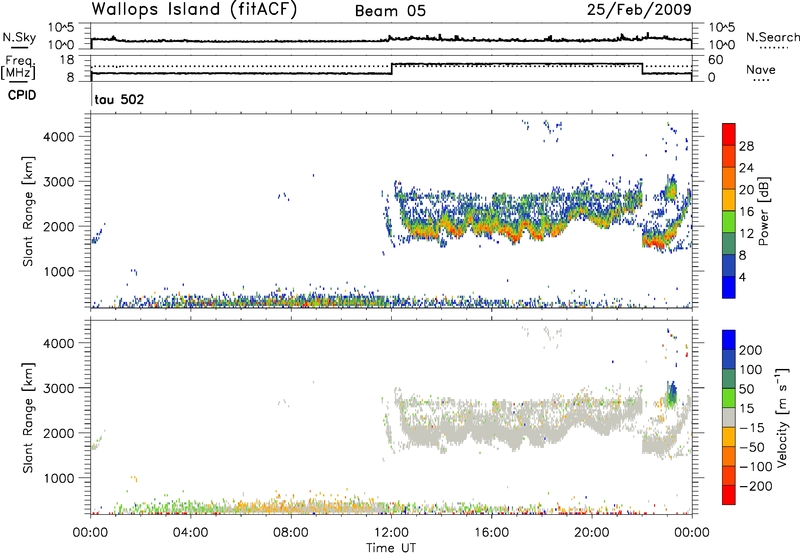This screenshot has height=554, width=800.
Task: Select the "N.Sky" legend label
Action: pos(19,37)
